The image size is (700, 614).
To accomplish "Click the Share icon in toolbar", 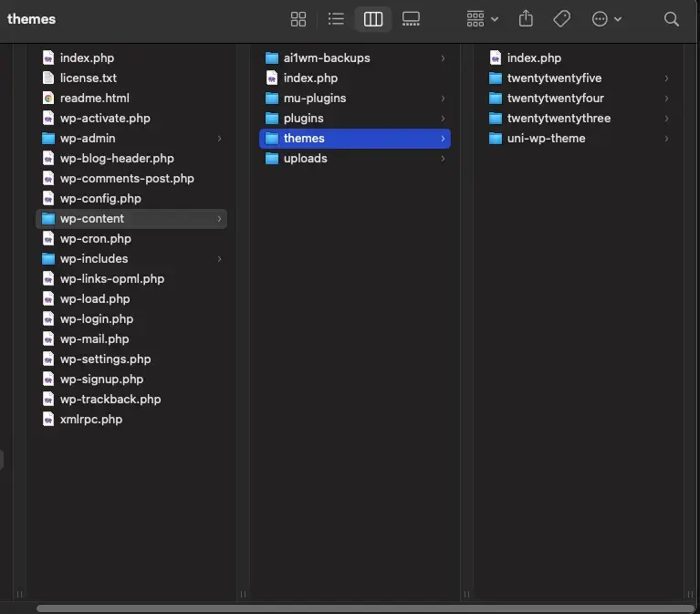I will click(x=526, y=19).
